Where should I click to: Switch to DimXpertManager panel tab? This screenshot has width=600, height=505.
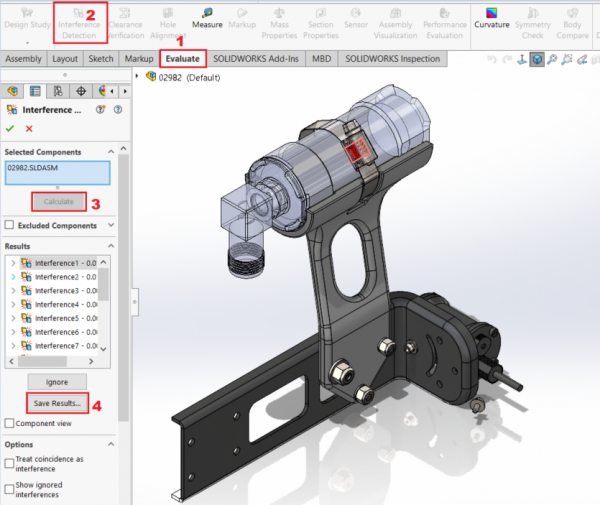click(x=81, y=91)
